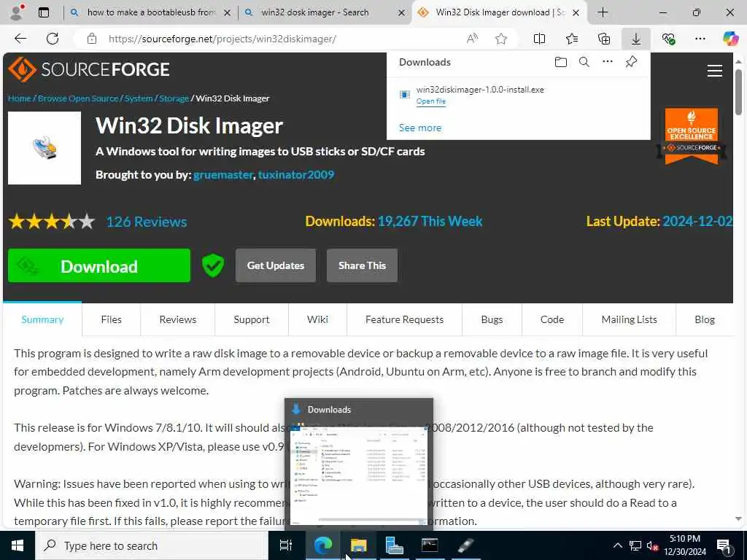Open the Bugs tab

[x=492, y=319]
